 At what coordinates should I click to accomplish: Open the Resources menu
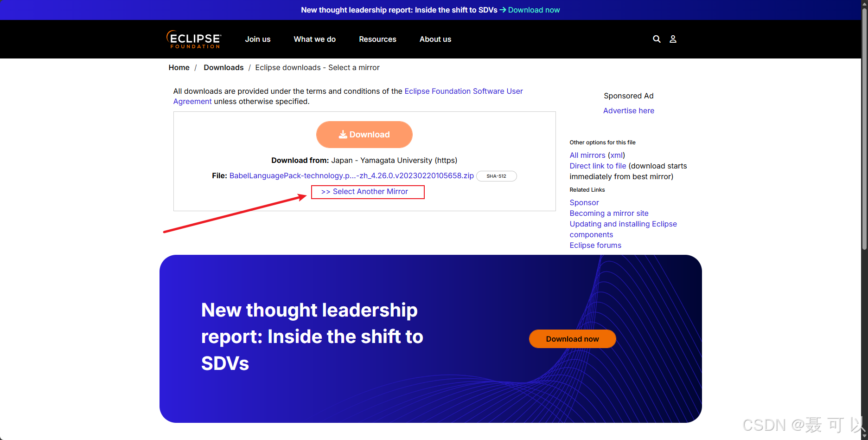[377, 39]
